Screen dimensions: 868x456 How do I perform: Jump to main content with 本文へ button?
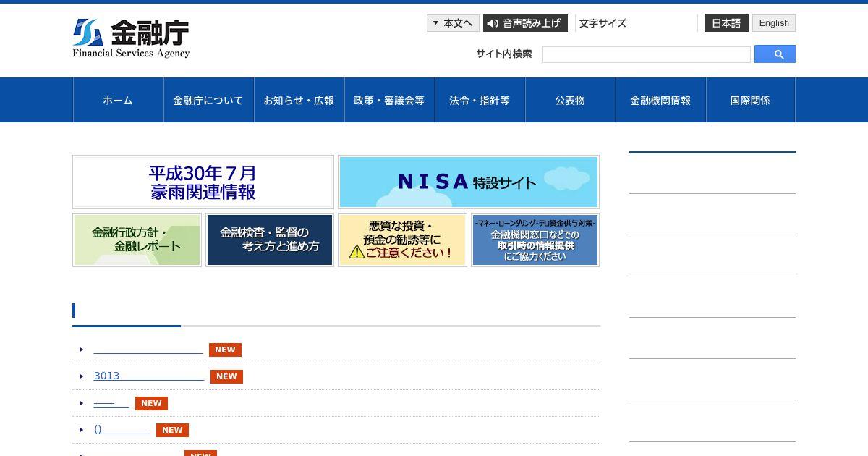click(453, 23)
